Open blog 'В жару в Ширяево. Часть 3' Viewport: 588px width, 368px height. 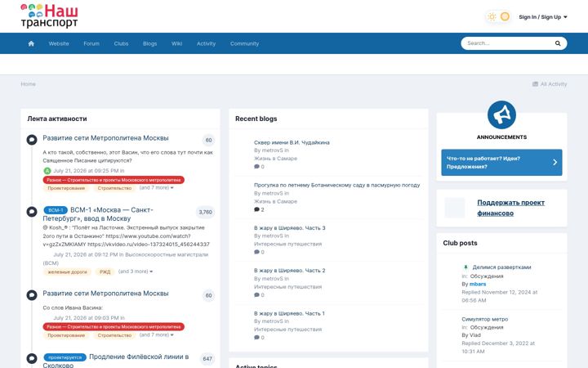click(x=289, y=228)
